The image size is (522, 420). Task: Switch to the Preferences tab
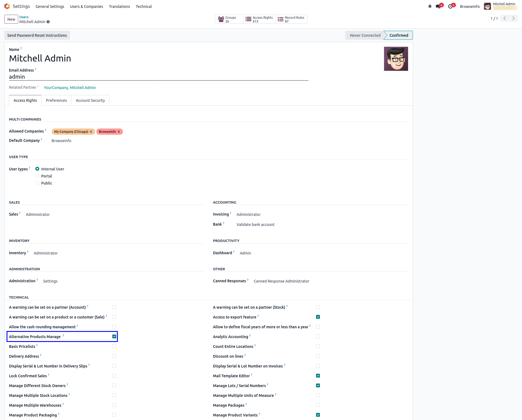56,100
